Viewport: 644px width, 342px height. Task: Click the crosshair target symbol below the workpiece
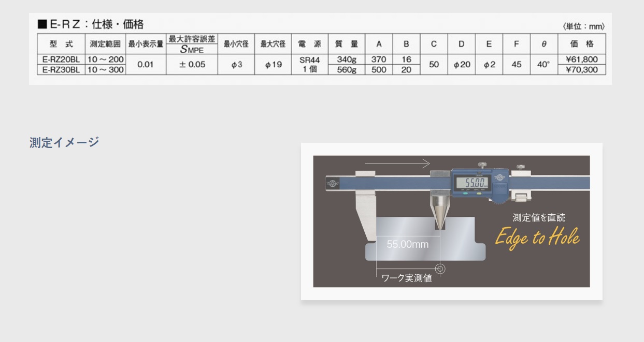(440, 269)
